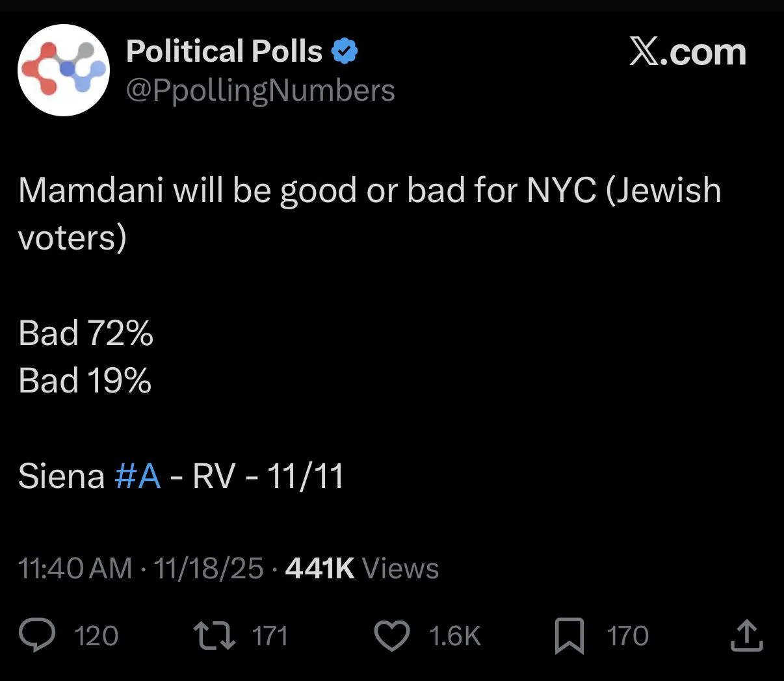The image size is (784, 681).
Task: Click the 120 replies count
Action: pos(96,636)
